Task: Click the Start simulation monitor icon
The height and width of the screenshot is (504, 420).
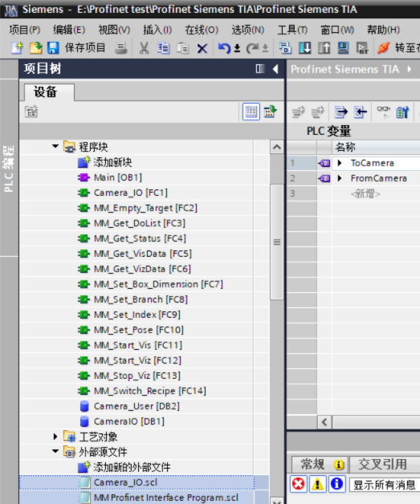Action: (x=343, y=48)
